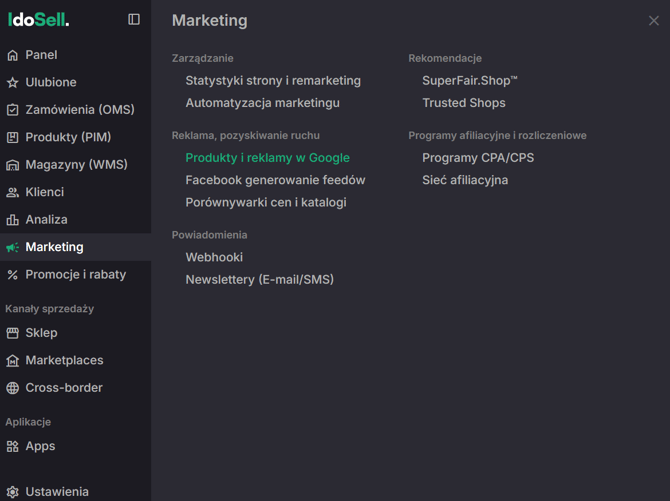670x501 pixels.
Task: Click the IdoSell logo
Action: [x=39, y=19]
